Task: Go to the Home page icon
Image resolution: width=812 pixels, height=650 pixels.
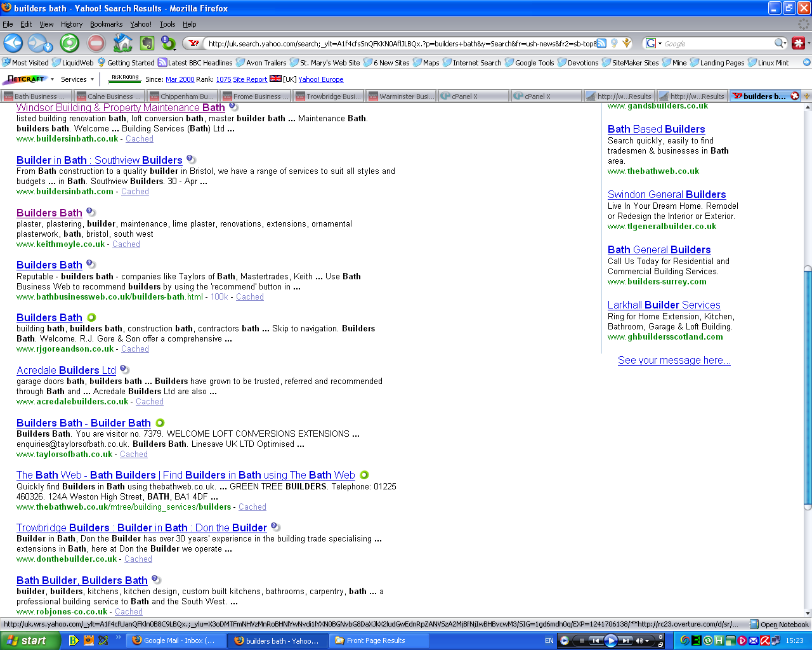Action: point(122,43)
